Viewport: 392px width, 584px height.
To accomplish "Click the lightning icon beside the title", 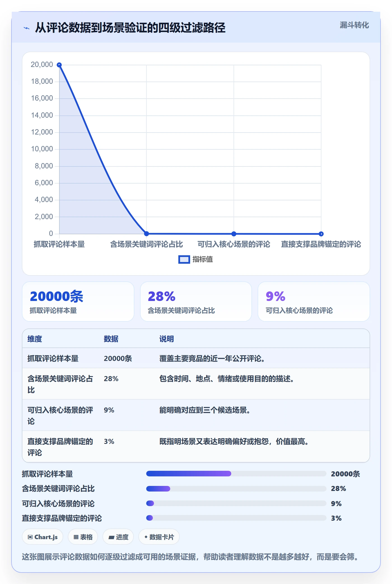I will 27,28.
